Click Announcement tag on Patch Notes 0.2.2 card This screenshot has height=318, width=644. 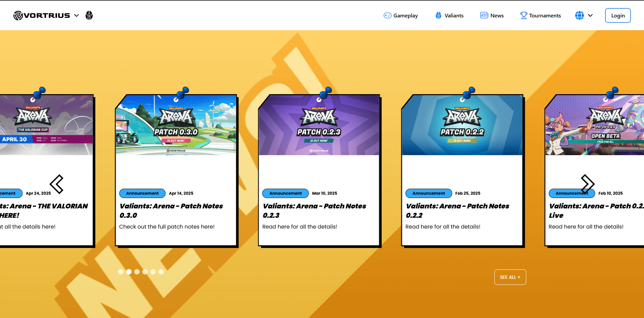coord(429,193)
